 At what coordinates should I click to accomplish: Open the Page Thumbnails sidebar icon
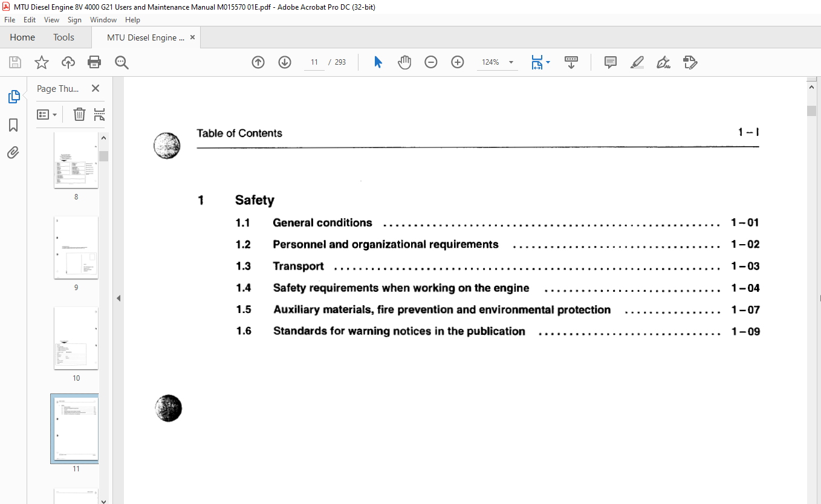13,97
